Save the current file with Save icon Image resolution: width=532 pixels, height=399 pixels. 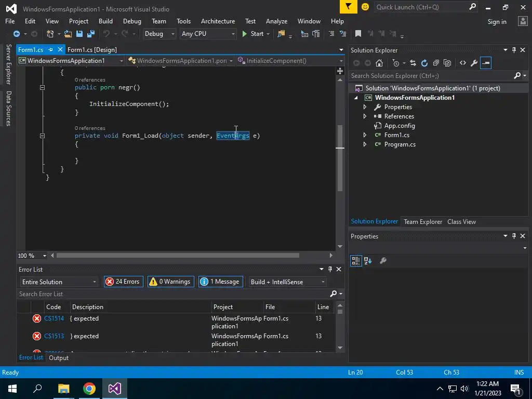click(79, 34)
